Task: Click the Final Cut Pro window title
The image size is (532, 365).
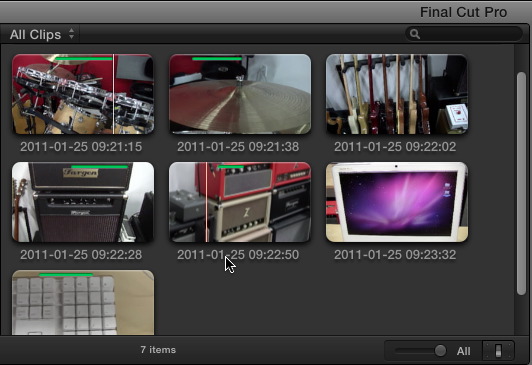Action: 463,12
